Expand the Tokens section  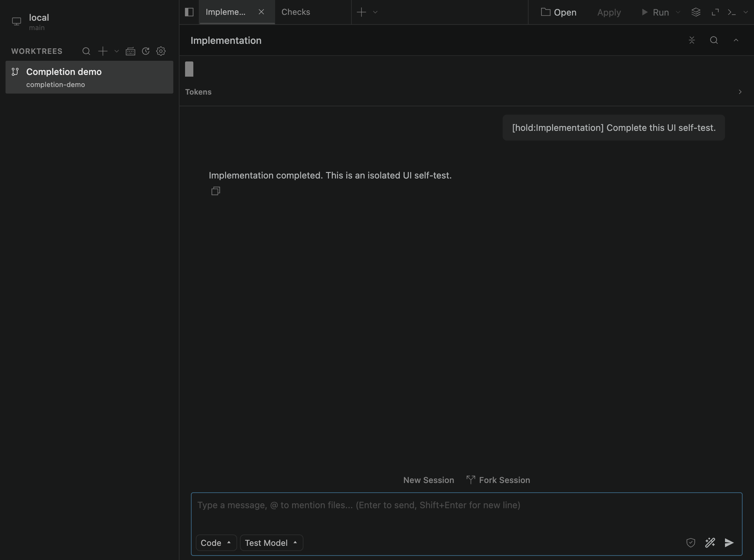[466, 92]
